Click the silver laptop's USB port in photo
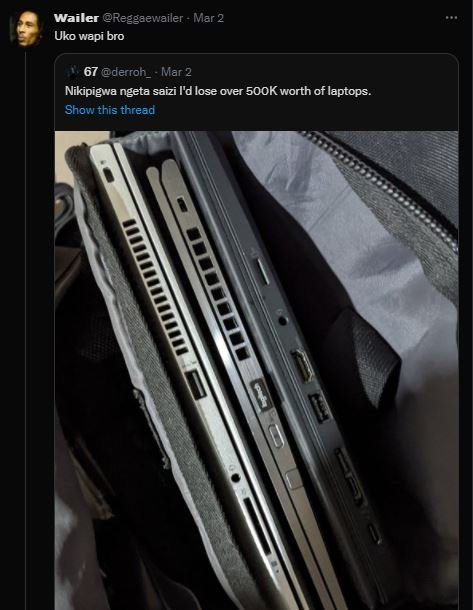Screen dimensions: 473x610 (196, 385)
